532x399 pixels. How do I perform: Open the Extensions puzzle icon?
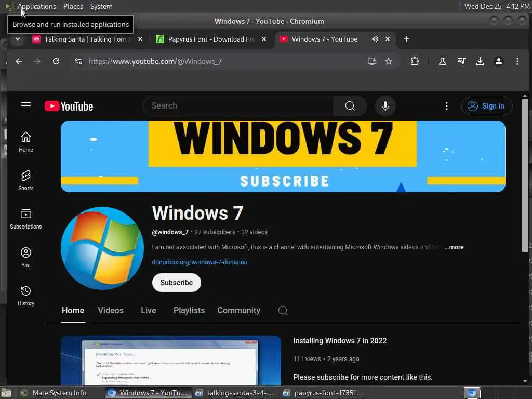415,61
